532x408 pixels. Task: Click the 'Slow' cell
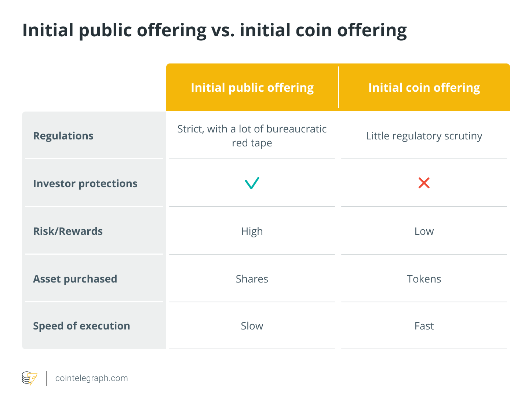pos(252,326)
